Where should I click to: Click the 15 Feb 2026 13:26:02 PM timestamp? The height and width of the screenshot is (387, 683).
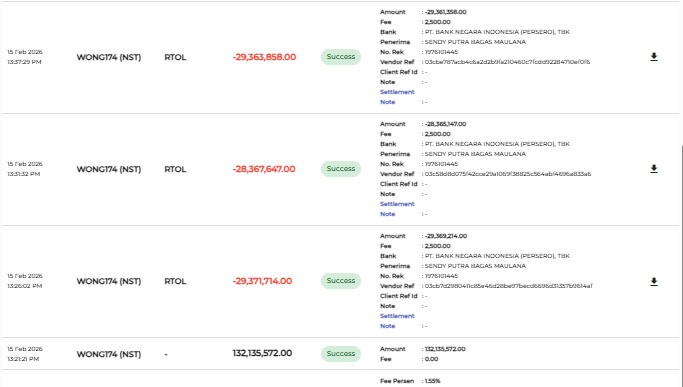coord(25,281)
